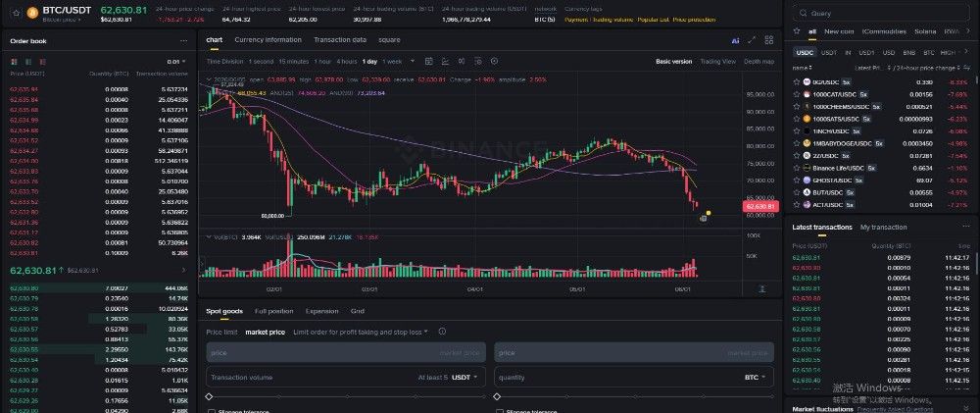
Task: Open latest transactions more options menu
Action: tap(965, 228)
